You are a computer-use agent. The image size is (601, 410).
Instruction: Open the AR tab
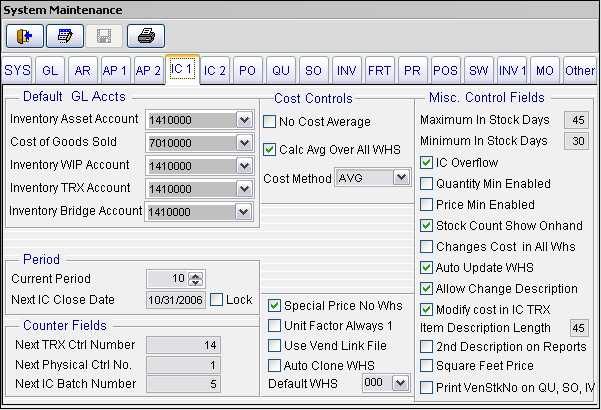[83, 71]
